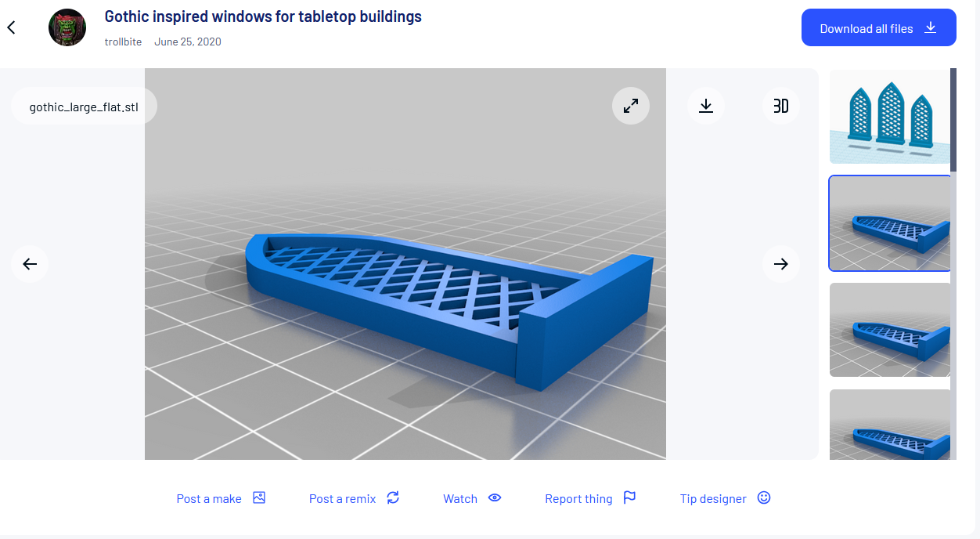The width and height of the screenshot is (980, 539).
Task: Select the third thumbnail in the gallery
Action: click(890, 330)
